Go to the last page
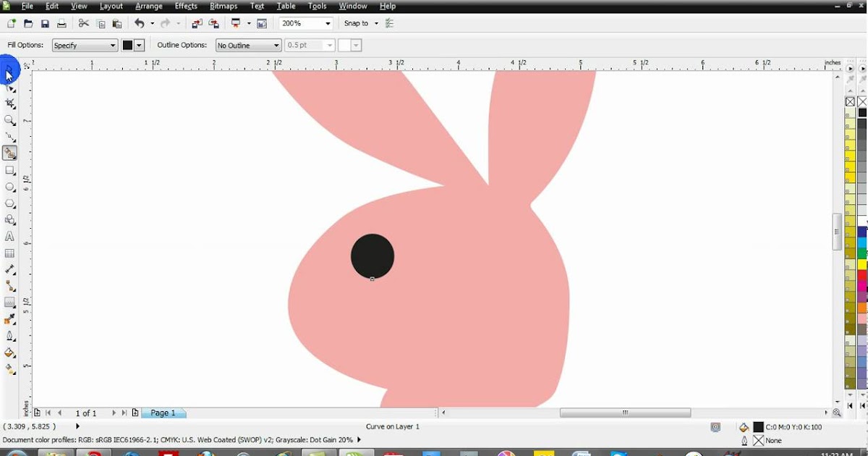This screenshot has width=868, height=456. (x=124, y=413)
